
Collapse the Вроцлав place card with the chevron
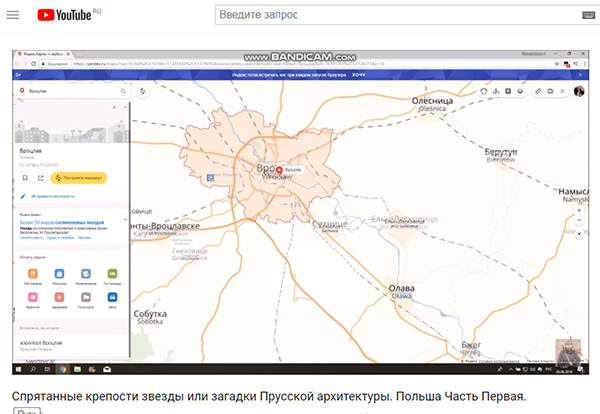pos(125,108)
